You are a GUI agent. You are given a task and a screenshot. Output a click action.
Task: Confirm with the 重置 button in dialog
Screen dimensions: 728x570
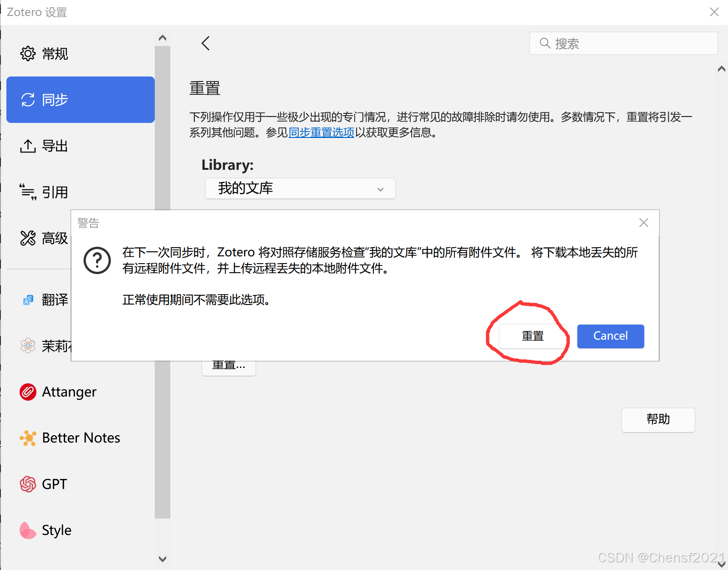point(533,336)
